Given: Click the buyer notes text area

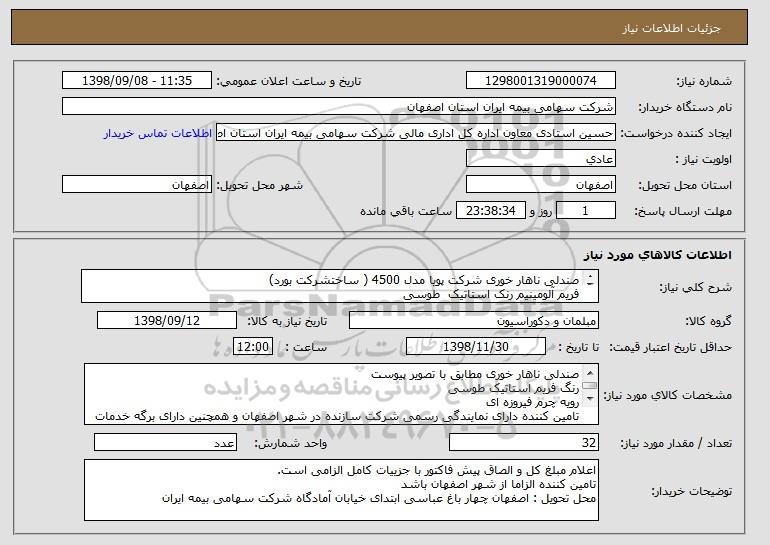Looking at the screenshot, I should point(341,490).
